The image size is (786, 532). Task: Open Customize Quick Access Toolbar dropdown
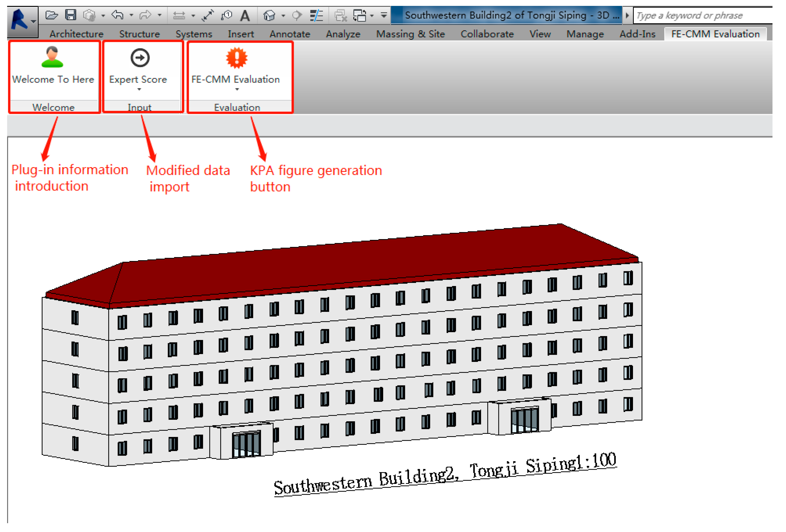384,15
